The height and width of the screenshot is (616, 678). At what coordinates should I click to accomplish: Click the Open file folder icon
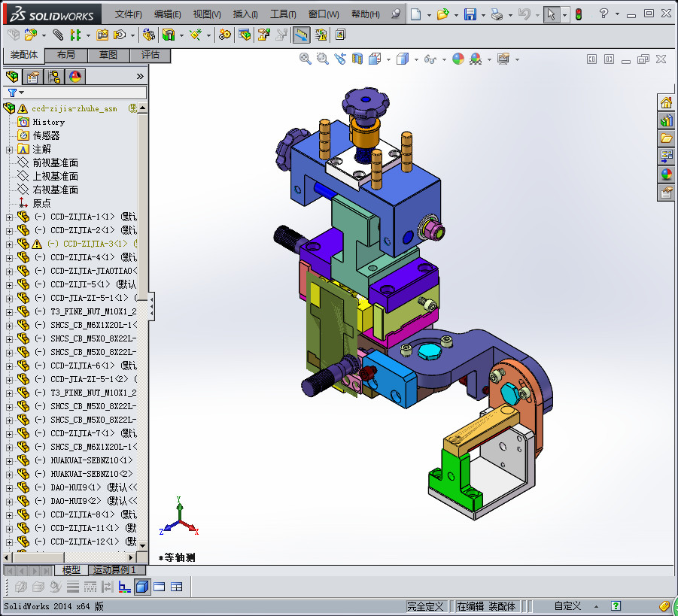(x=442, y=14)
